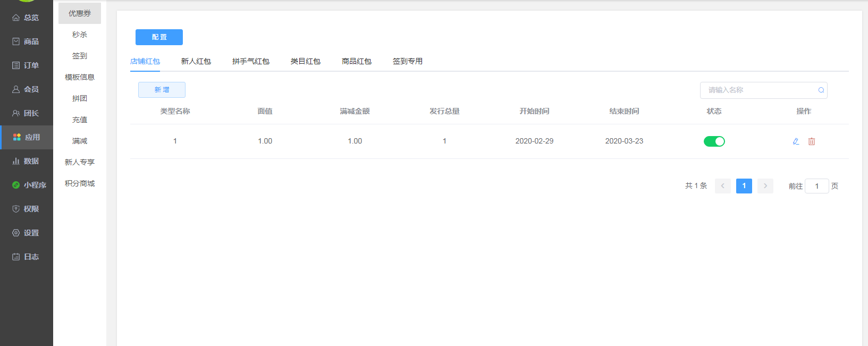The height and width of the screenshot is (346, 868).
Task: Open 总览 overview in the sidebar
Action: (26, 18)
